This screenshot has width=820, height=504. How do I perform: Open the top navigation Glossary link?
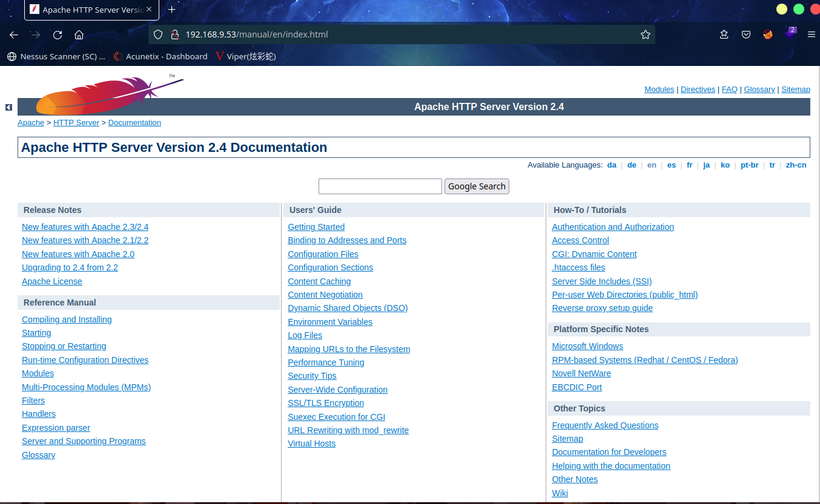759,89
